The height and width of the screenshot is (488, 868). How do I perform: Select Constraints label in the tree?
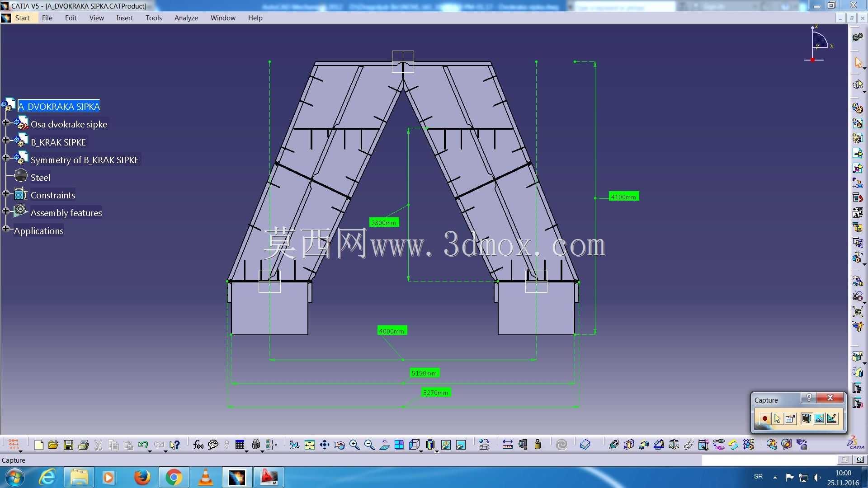(x=53, y=195)
